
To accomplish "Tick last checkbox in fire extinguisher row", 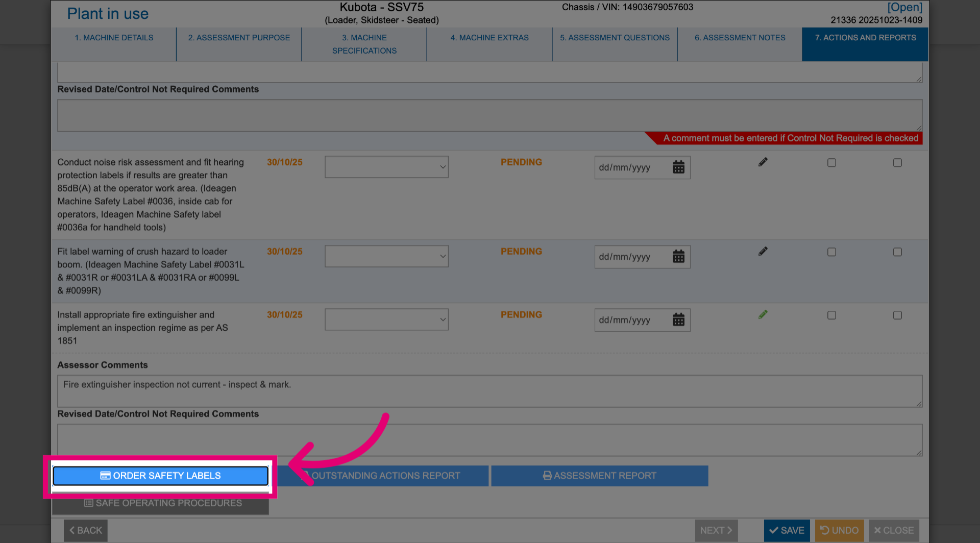I will tap(897, 315).
